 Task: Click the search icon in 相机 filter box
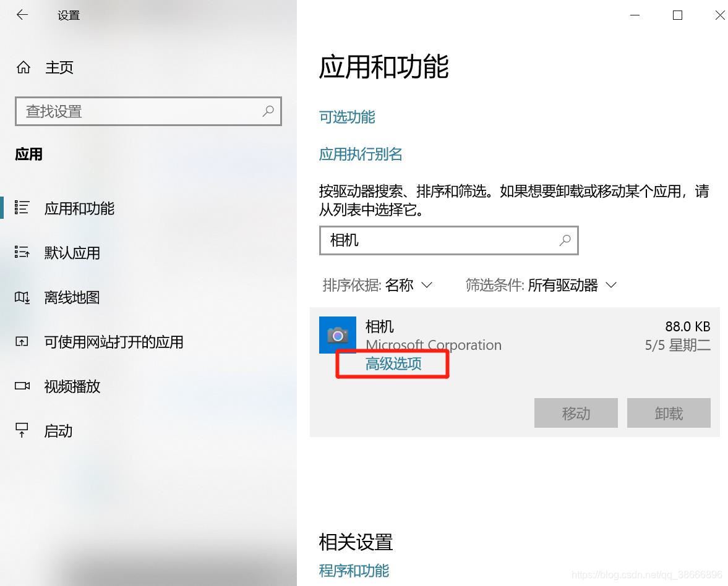[565, 240]
